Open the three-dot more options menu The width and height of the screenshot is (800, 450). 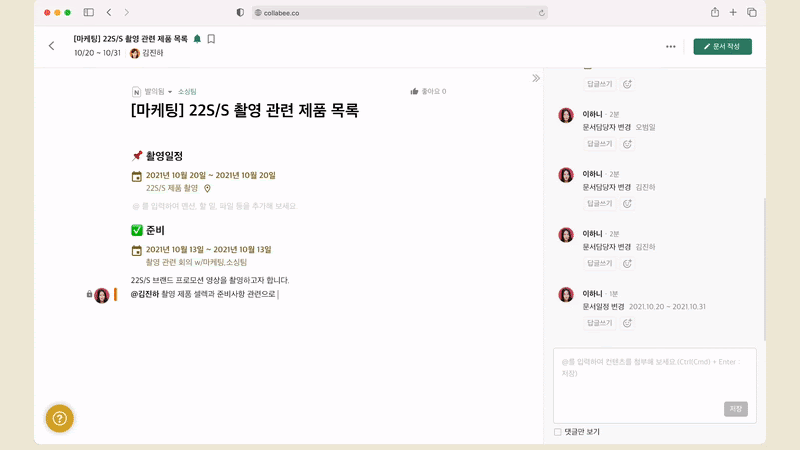pos(670,46)
